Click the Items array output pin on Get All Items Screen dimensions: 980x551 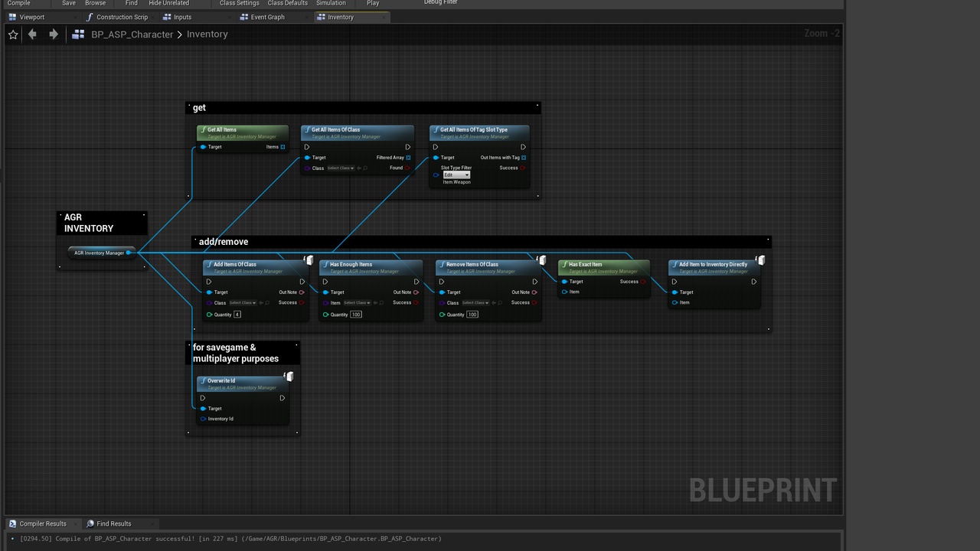point(283,147)
